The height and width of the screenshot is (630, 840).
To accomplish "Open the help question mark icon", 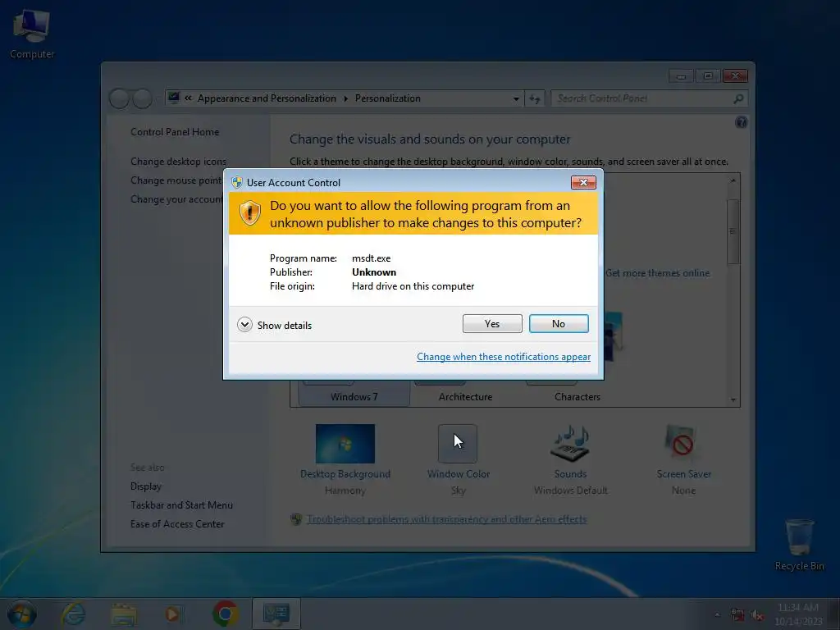I will pos(741,122).
